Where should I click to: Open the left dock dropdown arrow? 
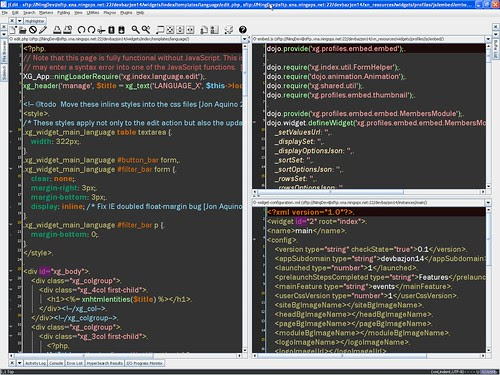click(x=4, y=34)
